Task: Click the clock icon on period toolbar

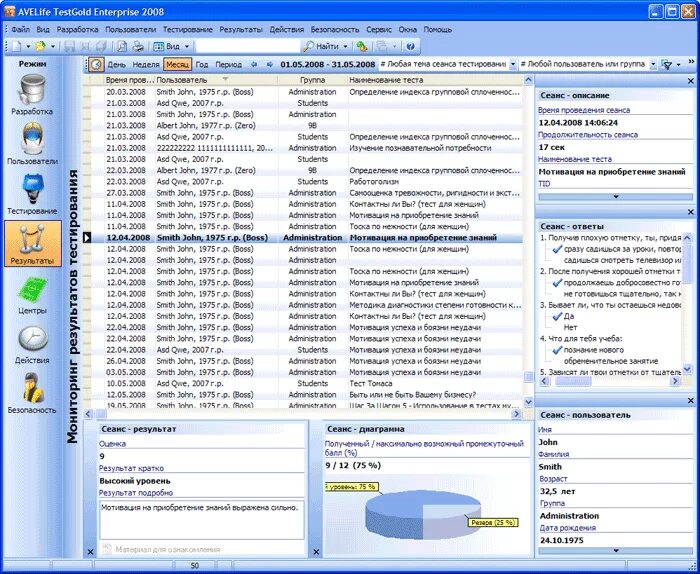Action: coord(96,64)
